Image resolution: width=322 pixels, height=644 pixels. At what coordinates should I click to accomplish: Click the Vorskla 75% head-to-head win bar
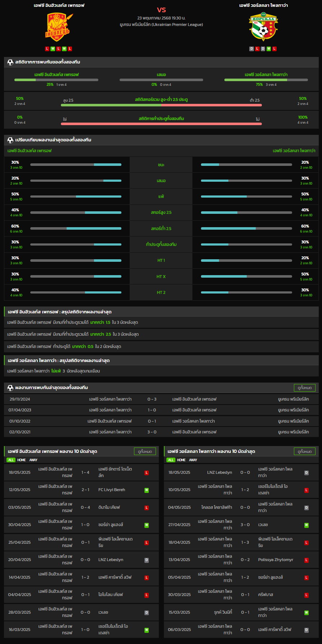click(266, 80)
